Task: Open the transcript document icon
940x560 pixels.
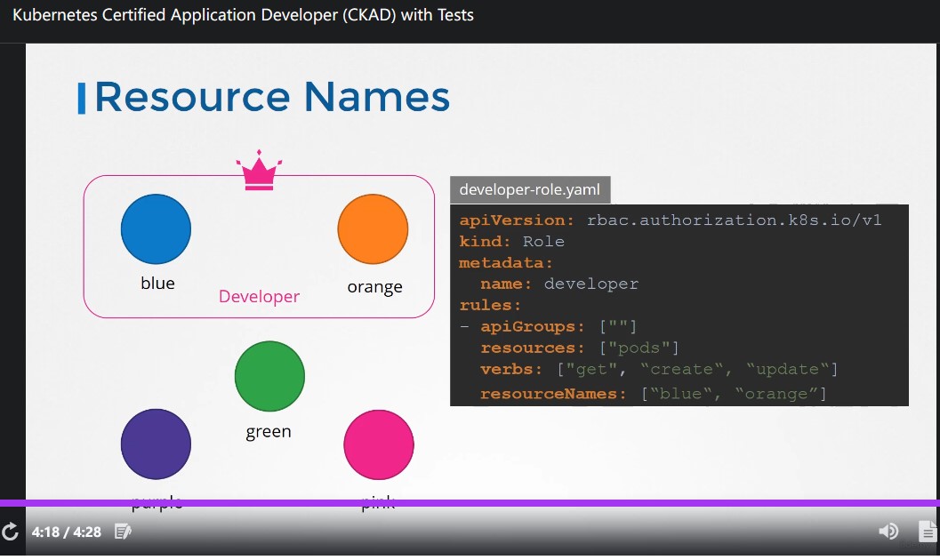Action: [928, 531]
